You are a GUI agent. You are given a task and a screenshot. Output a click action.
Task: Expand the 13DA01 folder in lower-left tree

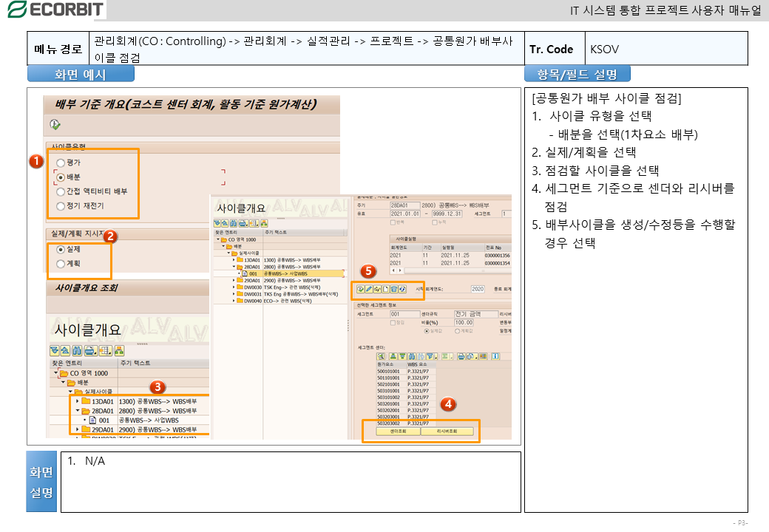click(x=77, y=401)
